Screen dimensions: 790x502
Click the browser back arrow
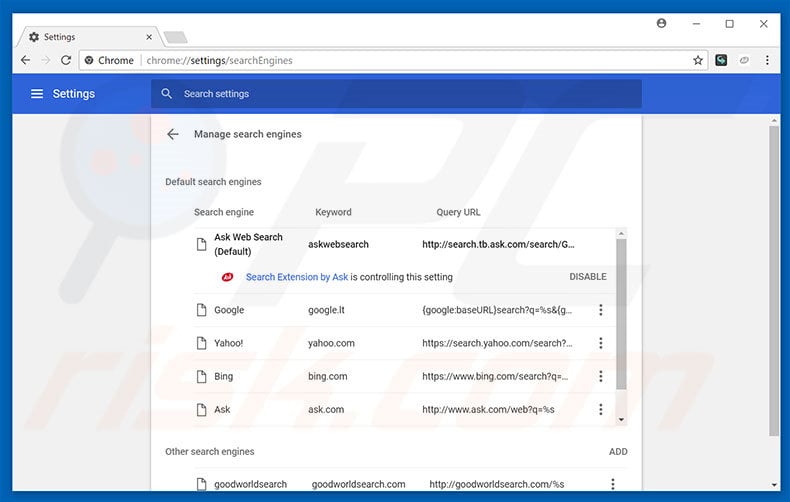coord(25,60)
